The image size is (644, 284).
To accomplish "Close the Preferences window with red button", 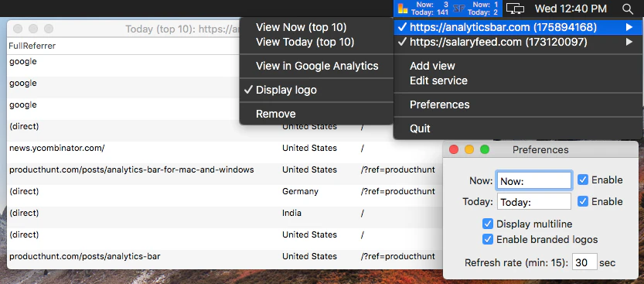I will pyautogui.click(x=454, y=149).
